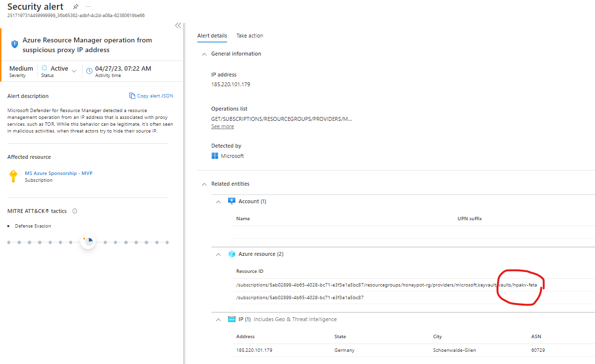Click the yellow key subscription icon
Viewport: 595px width, 364px height.
click(x=14, y=176)
